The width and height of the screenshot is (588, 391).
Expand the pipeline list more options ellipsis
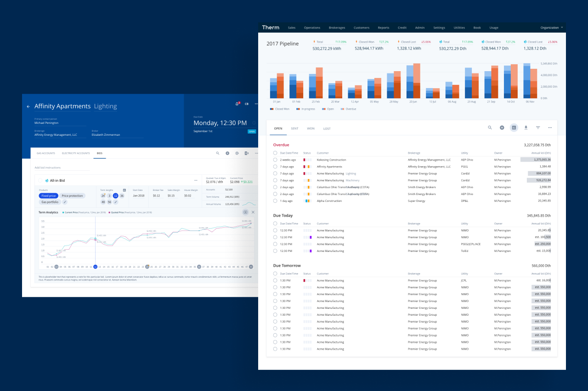[x=550, y=128]
